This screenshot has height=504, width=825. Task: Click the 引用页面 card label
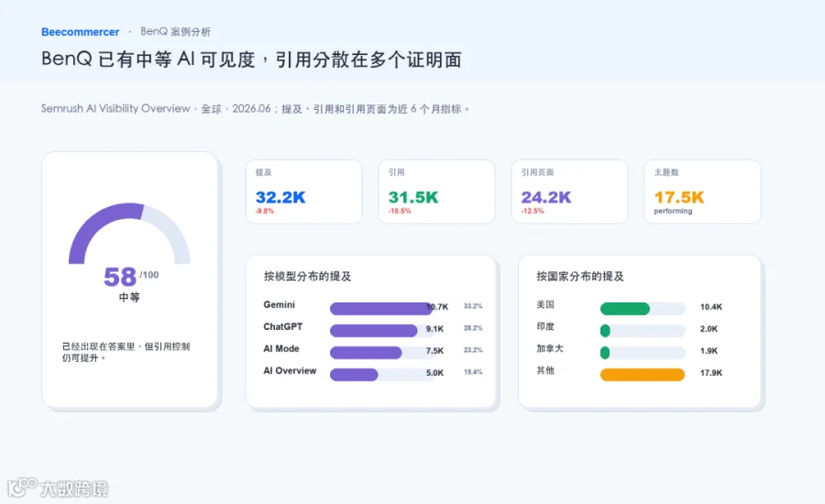(x=537, y=172)
